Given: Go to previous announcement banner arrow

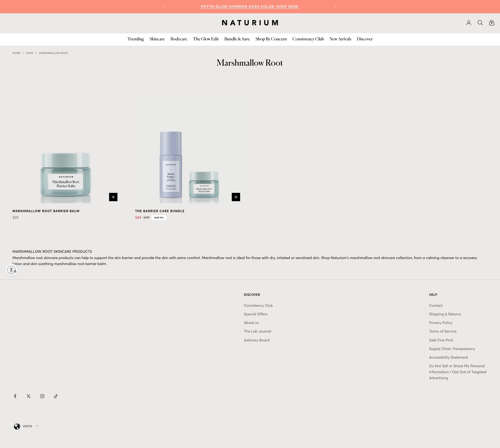Looking at the screenshot, I should coord(165,7).
